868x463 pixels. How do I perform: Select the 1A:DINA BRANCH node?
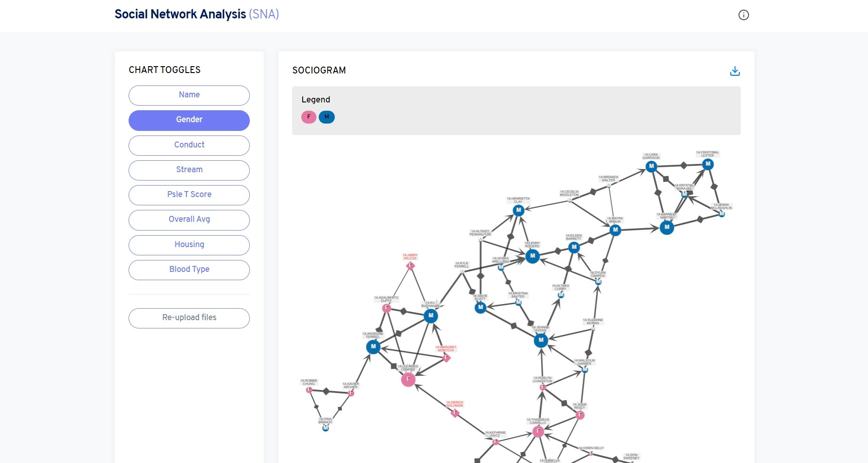click(325, 429)
